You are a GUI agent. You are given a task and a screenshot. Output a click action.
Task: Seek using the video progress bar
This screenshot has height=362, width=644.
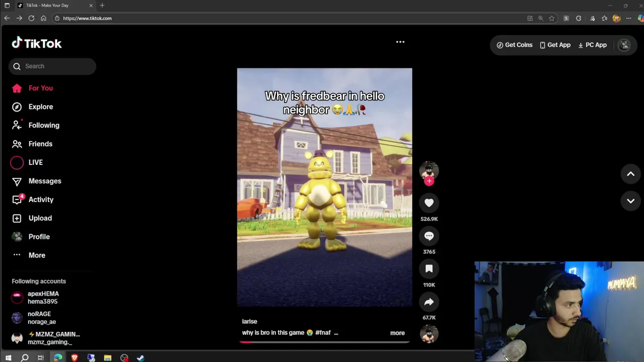pyautogui.click(x=325, y=342)
